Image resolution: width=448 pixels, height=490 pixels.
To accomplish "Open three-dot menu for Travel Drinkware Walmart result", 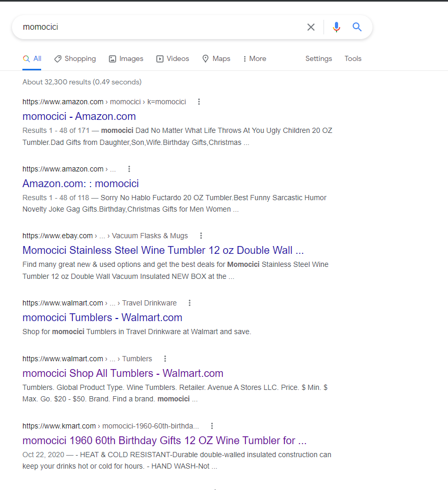I will (190, 303).
